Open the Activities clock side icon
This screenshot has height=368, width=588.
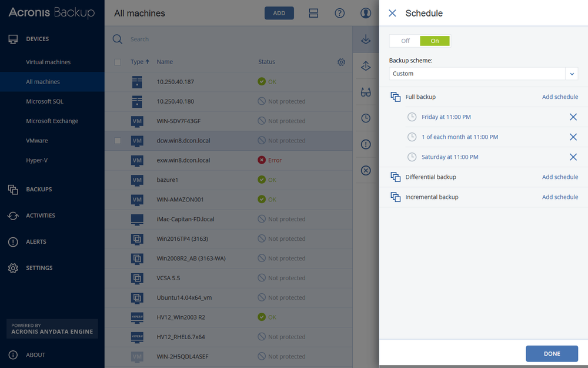click(x=366, y=118)
